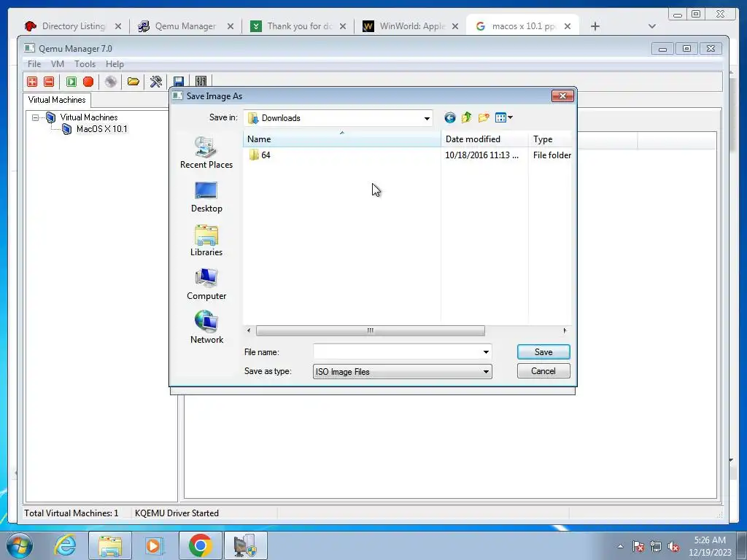Screen dimensions: 747x560
Task: Click the red plus new VM icon
Action: 32,82
